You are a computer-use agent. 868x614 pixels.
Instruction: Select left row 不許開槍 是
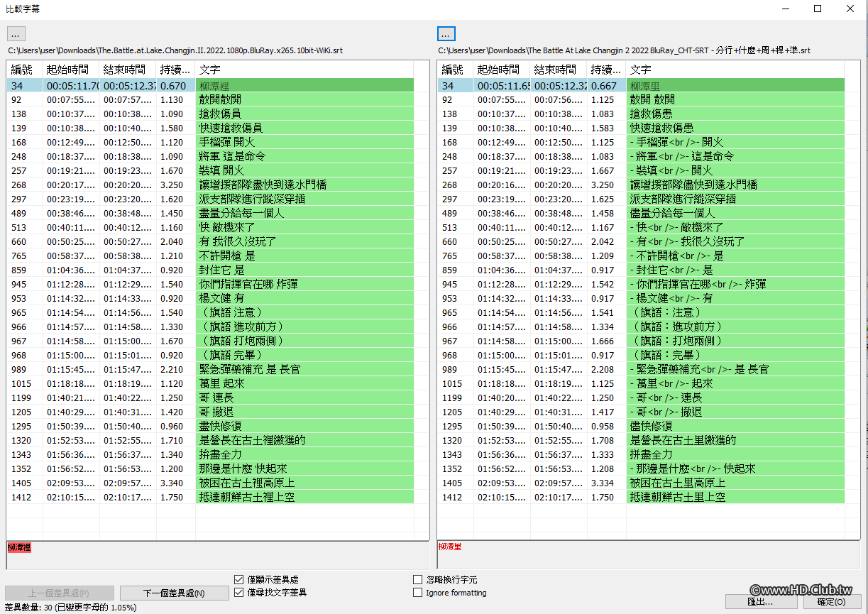coord(210,256)
